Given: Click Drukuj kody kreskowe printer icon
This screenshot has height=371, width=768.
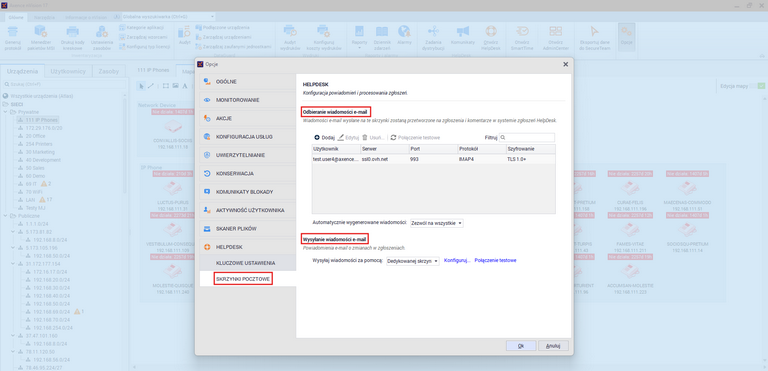Looking at the screenshot, I should click(73, 32).
